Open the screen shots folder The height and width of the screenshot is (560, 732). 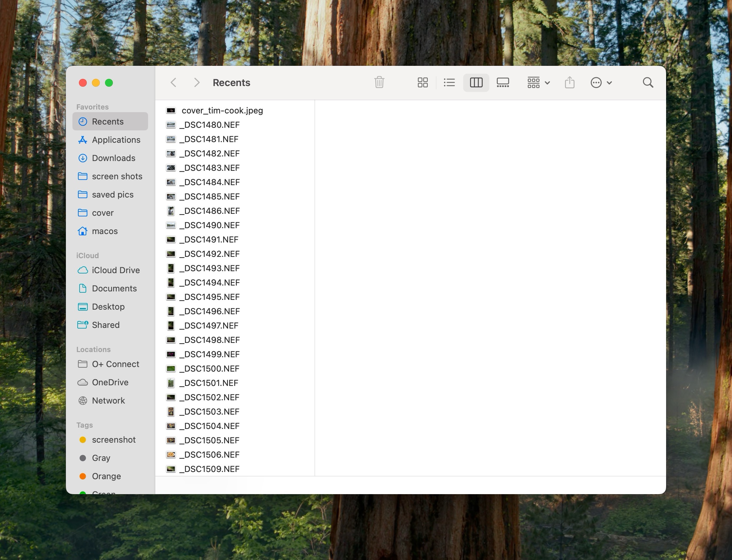110,176
